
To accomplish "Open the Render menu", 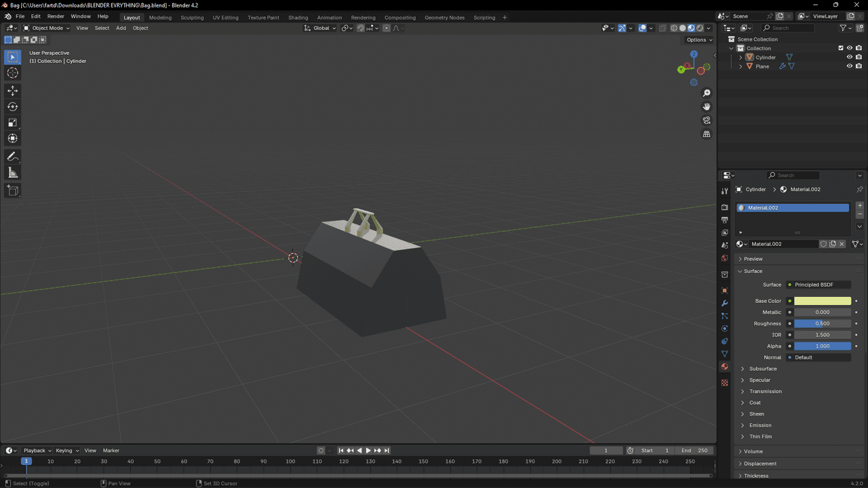I will click(56, 16).
